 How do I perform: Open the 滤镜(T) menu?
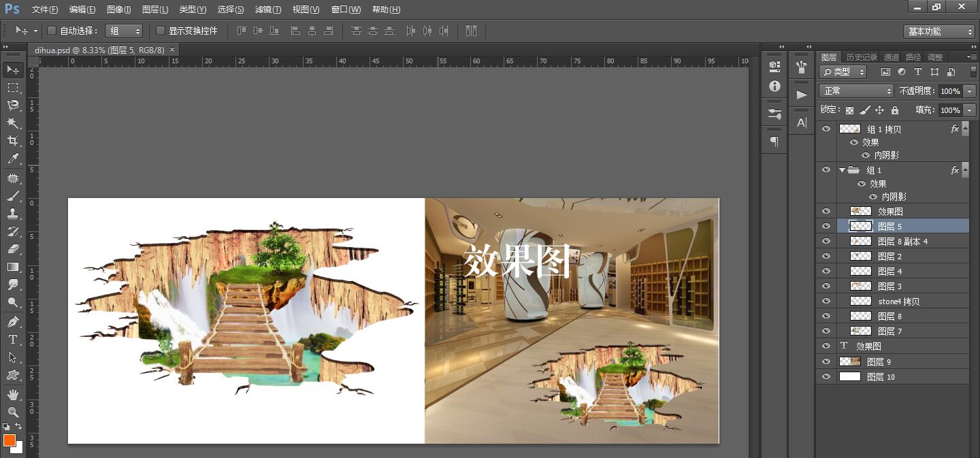(x=268, y=10)
